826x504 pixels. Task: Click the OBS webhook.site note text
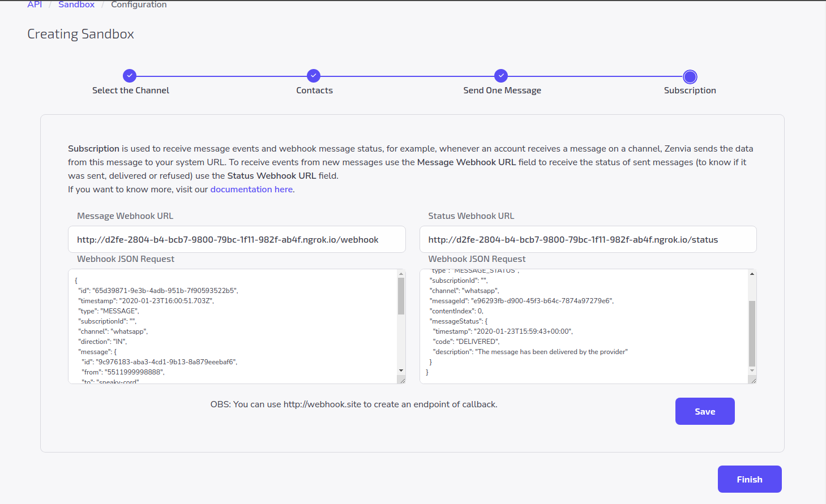coord(354,404)
